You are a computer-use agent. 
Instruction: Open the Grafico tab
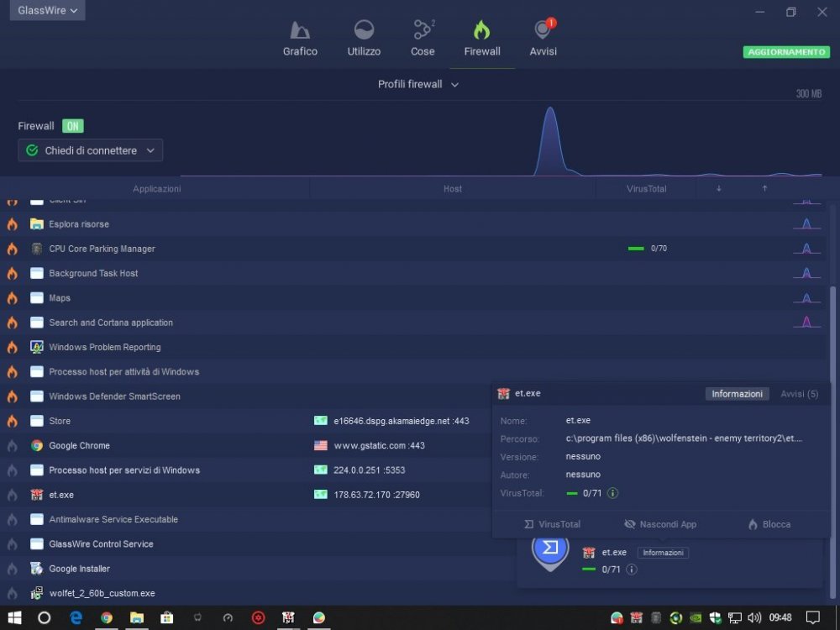[300, 39]
